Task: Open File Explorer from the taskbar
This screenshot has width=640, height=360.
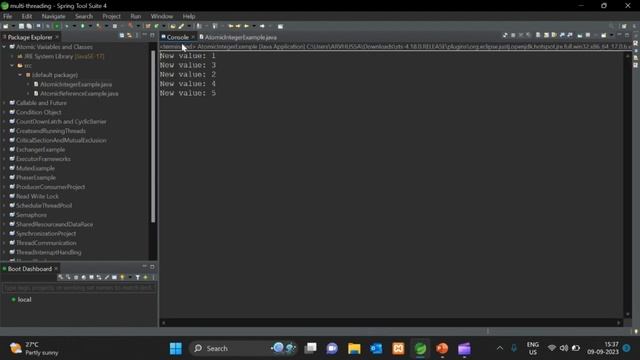Action: point(354,349)
